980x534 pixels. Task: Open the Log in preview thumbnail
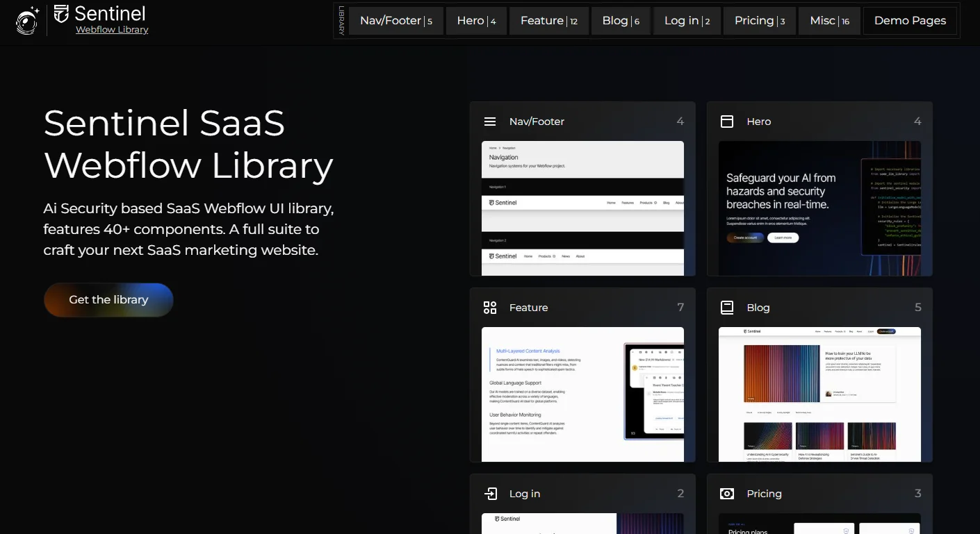tap(582, 524)
